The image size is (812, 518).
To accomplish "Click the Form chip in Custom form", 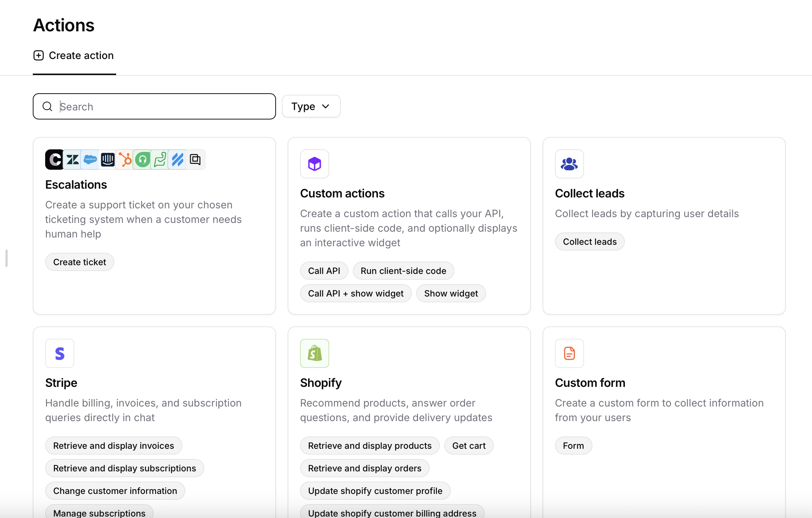I will 573,446.
